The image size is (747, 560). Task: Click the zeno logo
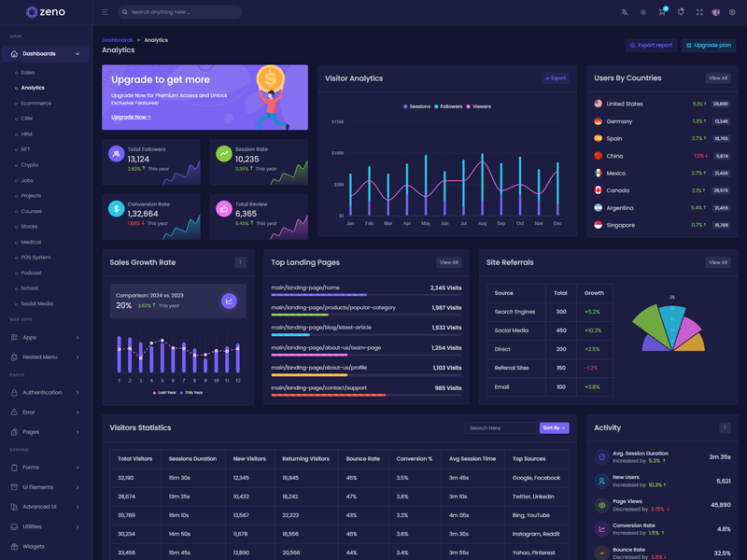pyautogui.click(x=46, y=12)
